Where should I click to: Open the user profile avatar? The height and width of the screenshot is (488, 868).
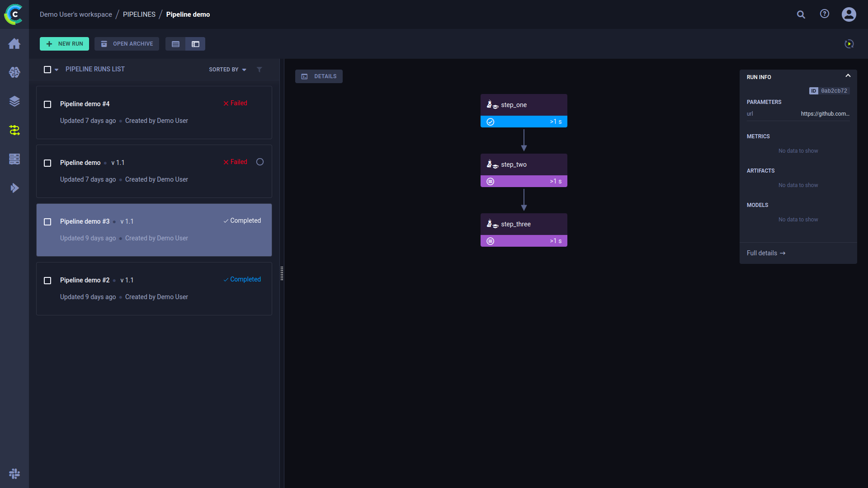click(849, 14)
